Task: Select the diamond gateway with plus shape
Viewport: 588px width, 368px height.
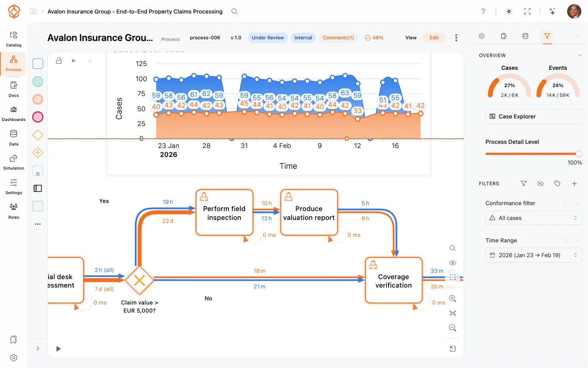Action: [x=38, y=153]
